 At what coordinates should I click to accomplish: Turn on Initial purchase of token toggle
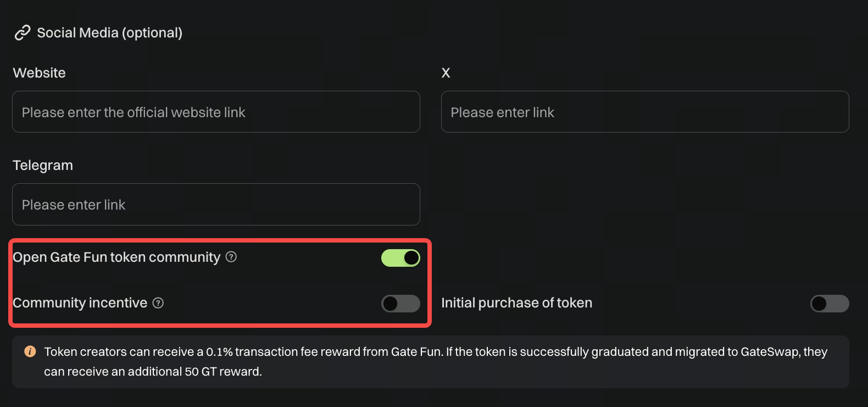tap(830, 304)
